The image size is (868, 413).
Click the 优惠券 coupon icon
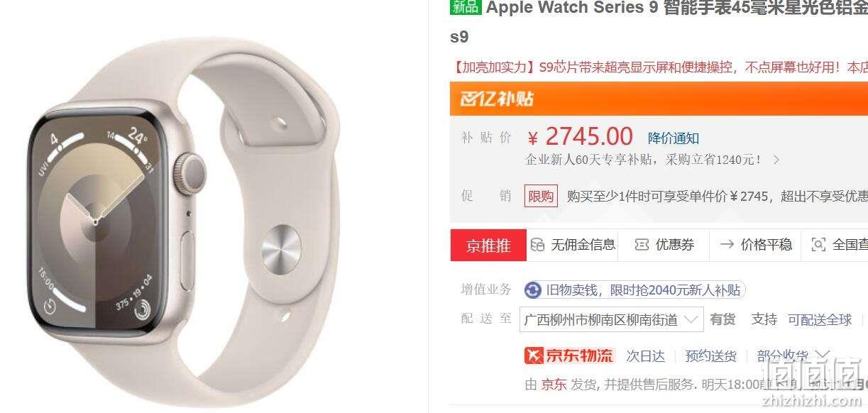point(642,245)
